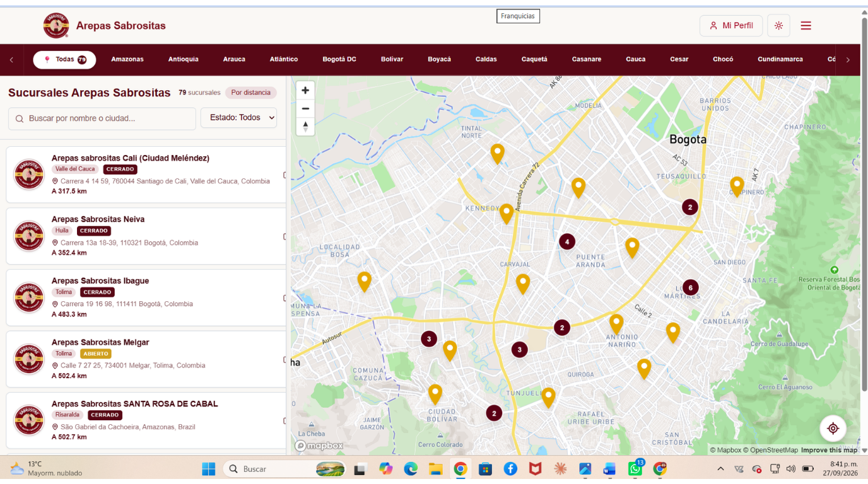Select the Chocó tab

pyautogui.click(x=723, y=60)
